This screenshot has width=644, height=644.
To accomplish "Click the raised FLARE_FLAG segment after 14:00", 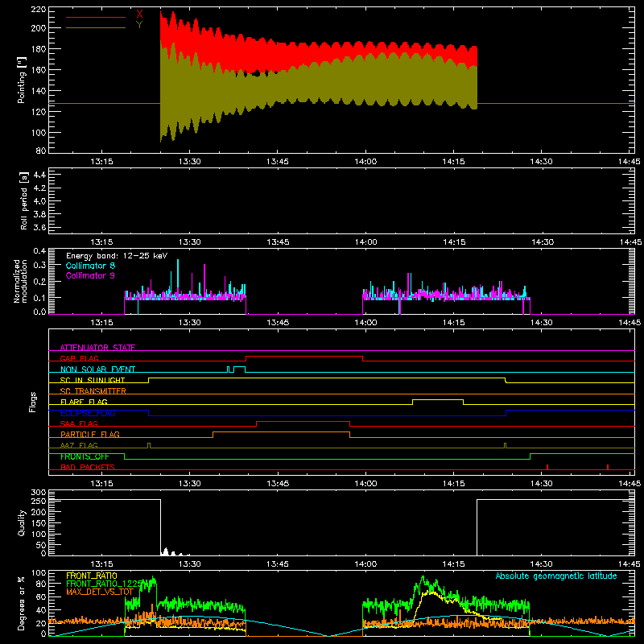I will point(438,399).
